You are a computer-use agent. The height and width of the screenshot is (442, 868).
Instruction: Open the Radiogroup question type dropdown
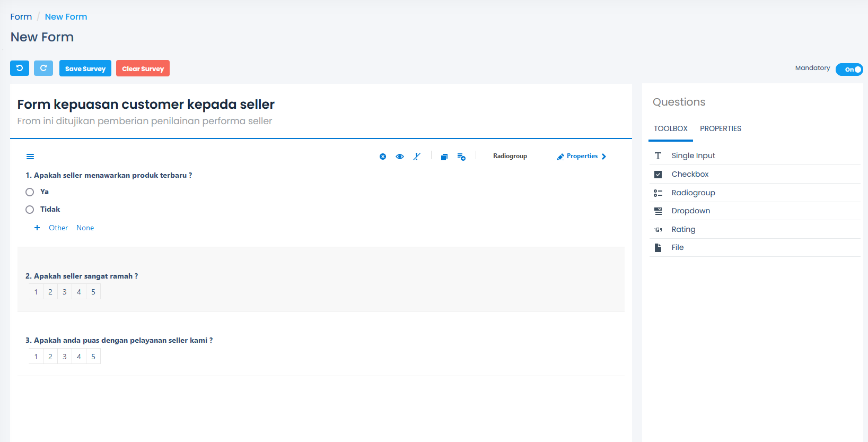(x=510, y=156)
